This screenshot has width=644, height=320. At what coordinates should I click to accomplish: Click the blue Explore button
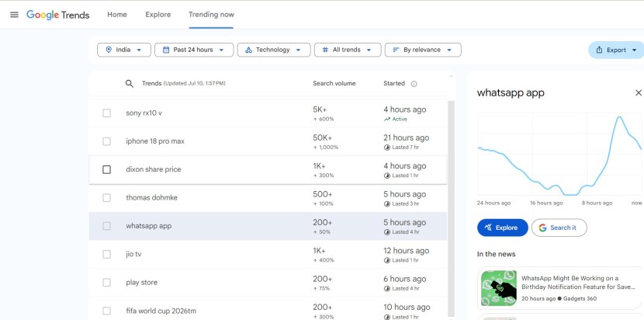click(502, 228)
